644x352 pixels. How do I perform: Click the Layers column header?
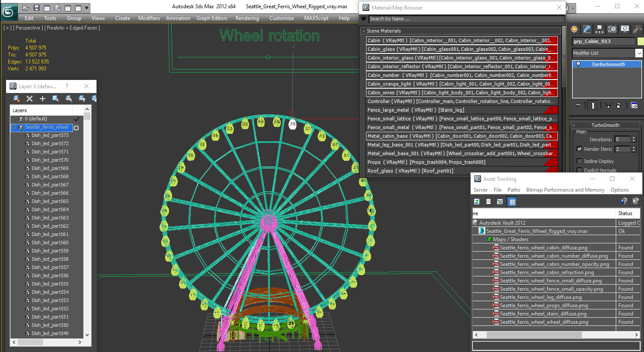pyautogui.click(x=42, y=110)
